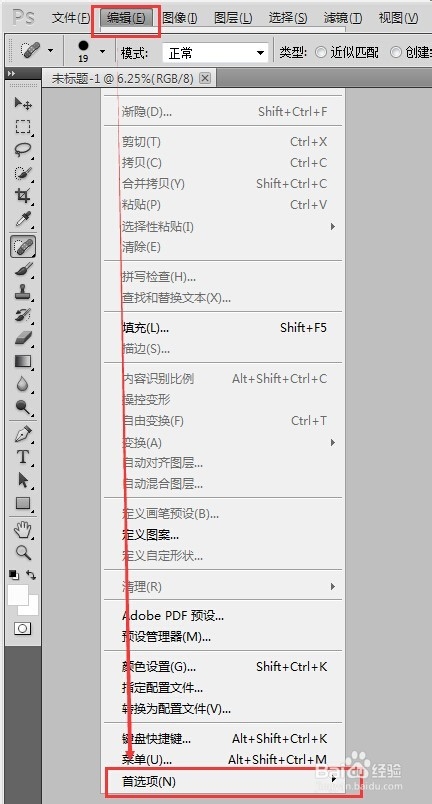This screenshot has height=804, width=432.
Task: Select the Lasso tool
Action: tap(23, 150)
